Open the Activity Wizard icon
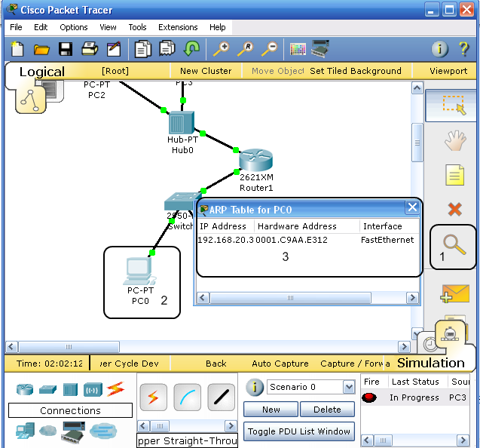The image size is (480, 448). pos(114,49)
